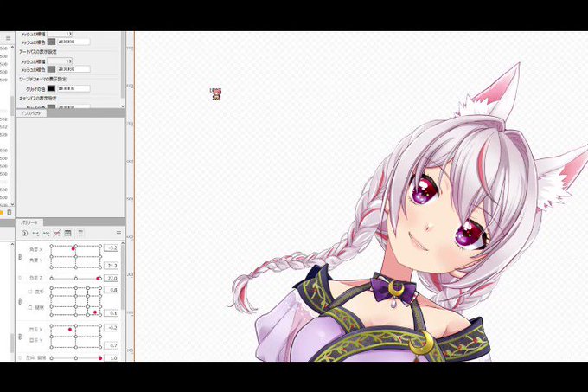Click the parameter panel scrollbar thumb

(x=122, y=279)
